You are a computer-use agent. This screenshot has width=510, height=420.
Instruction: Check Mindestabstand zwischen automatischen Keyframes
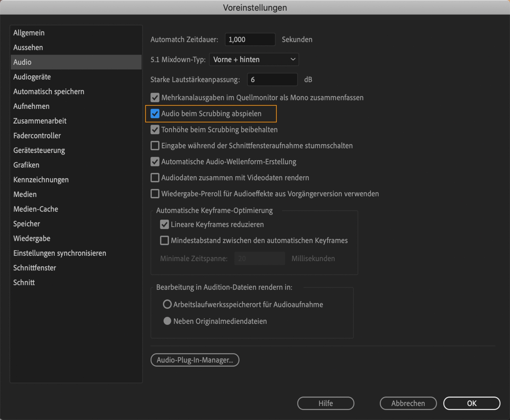pos(165,241)
